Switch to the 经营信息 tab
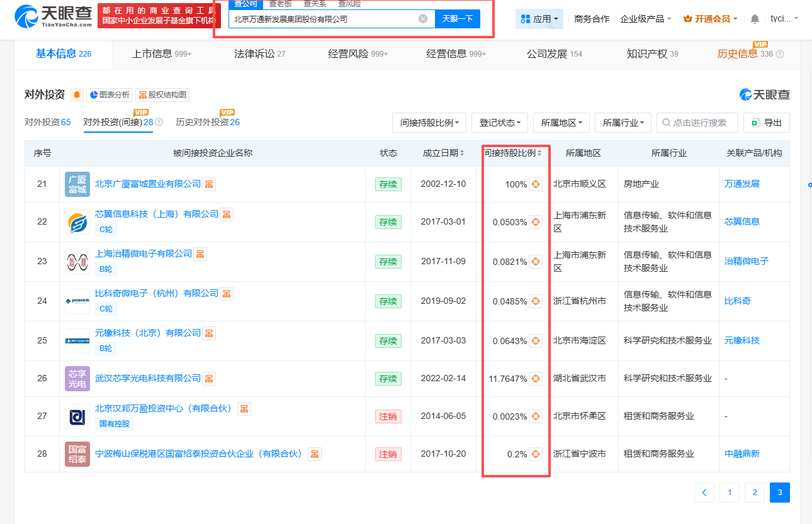The width and height of the screenshot is (812, 524). point(456,54)
